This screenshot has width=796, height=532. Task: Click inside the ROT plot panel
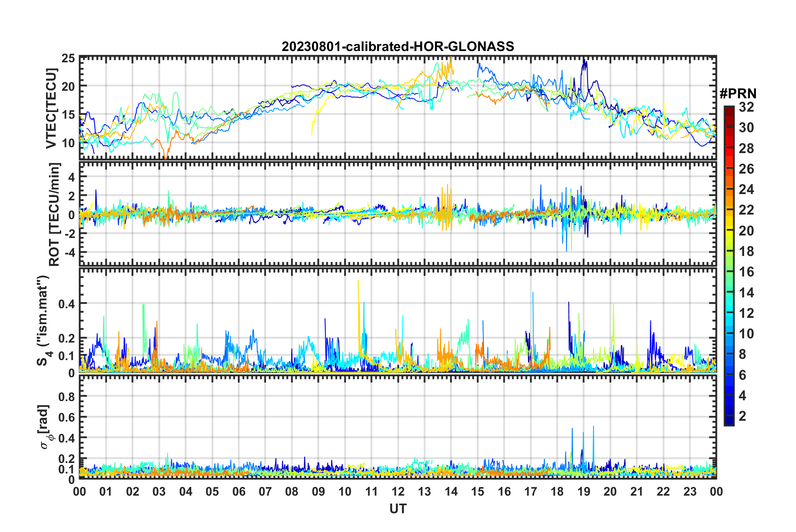pos(398,214)
